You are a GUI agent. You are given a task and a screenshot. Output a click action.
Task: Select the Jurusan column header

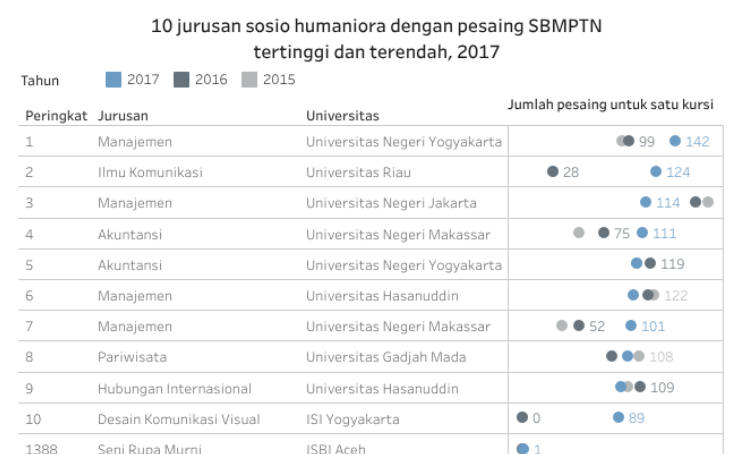[x=120, y=116]
